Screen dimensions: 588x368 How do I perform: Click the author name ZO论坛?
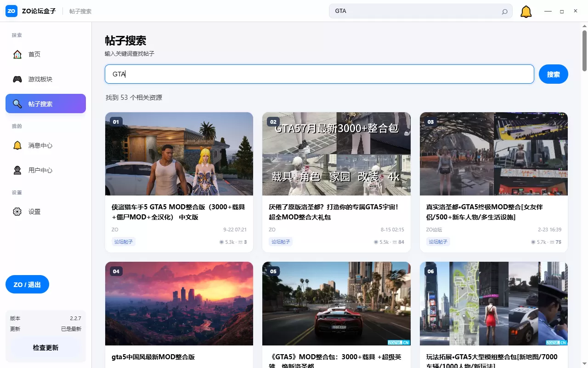click(434, 230)
